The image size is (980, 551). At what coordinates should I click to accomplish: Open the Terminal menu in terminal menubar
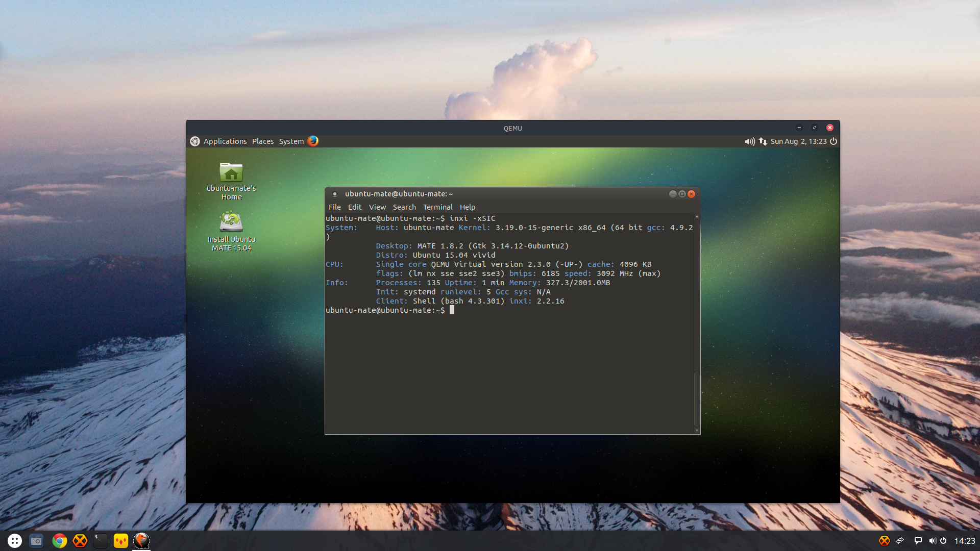click(x=438, y=207)
